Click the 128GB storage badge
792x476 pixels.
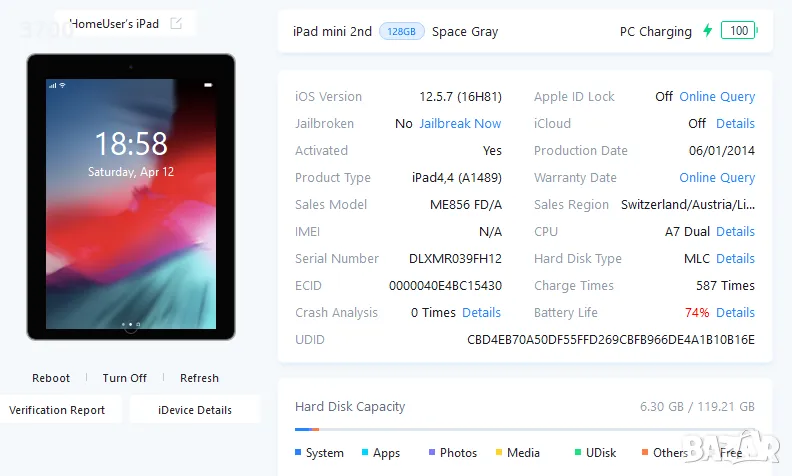(401, 31)
